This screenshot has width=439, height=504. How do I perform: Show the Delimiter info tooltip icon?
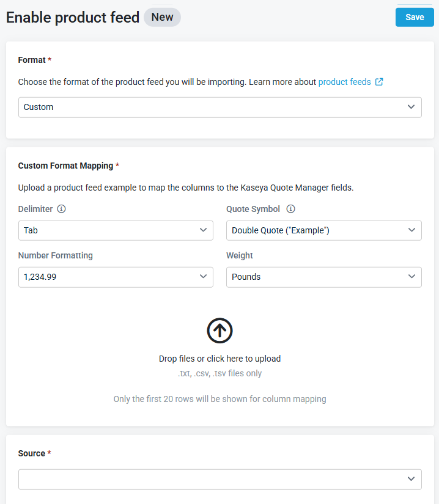61,209
